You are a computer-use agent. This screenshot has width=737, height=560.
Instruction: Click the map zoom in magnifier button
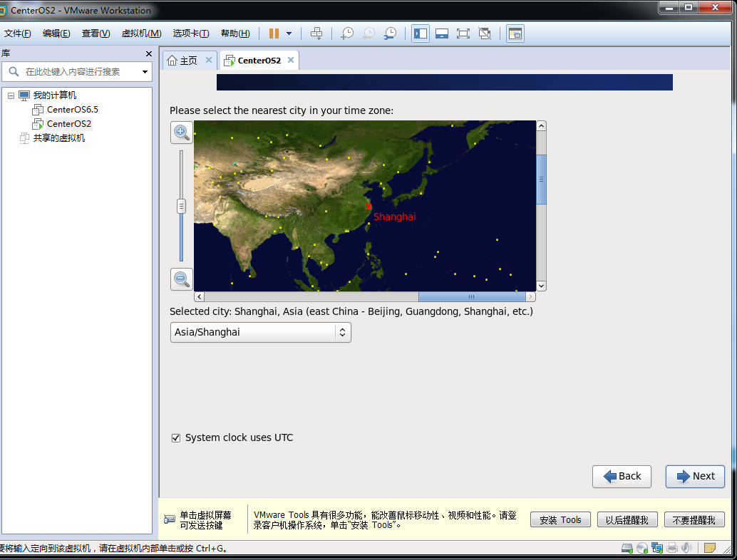click(x=182, y=133)
